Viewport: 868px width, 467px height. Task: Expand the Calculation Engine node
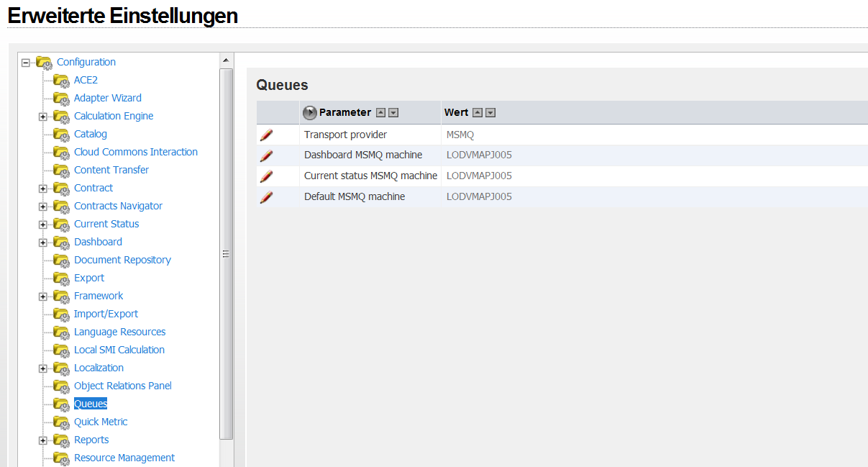pos(43,117)
